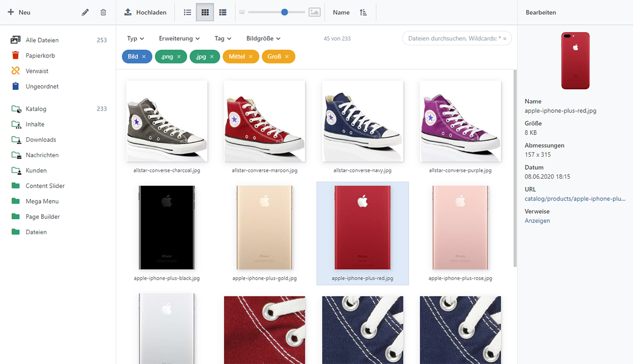Click the large image icon beside slider
Image resolution: width=633 pixels, height=364 pixels.
tap(314, 12)
